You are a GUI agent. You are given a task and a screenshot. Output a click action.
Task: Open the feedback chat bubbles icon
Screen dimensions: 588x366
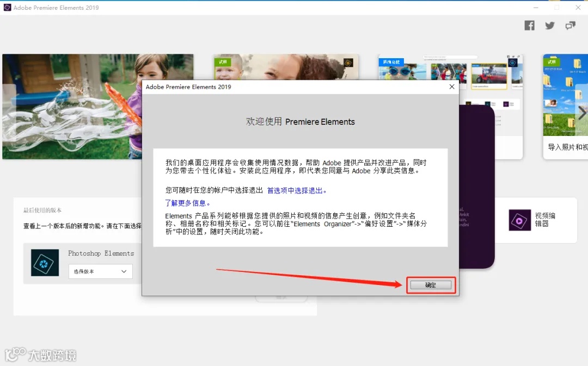click(x=571, y=26)
